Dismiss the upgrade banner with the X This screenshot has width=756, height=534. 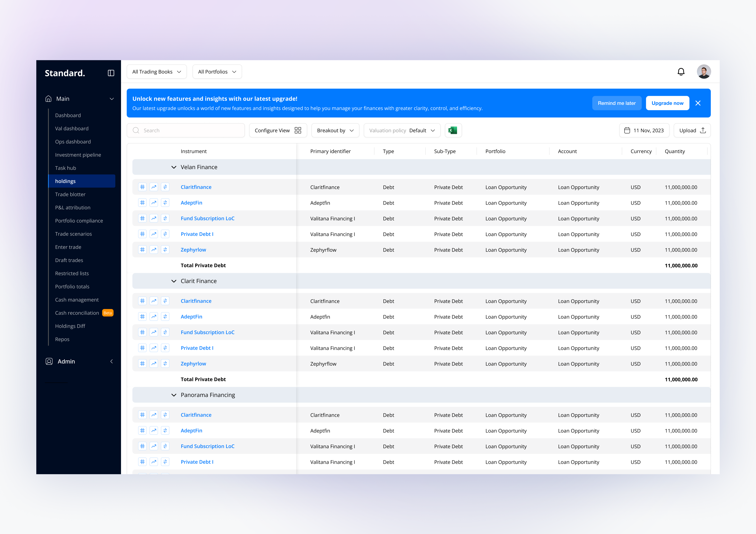click(x=698, y=103)
